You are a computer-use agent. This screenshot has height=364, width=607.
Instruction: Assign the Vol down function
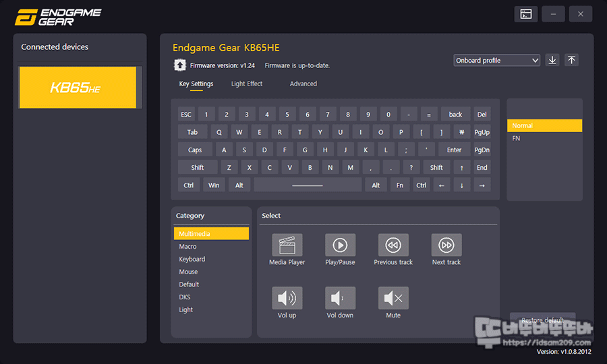pos(340,298)
